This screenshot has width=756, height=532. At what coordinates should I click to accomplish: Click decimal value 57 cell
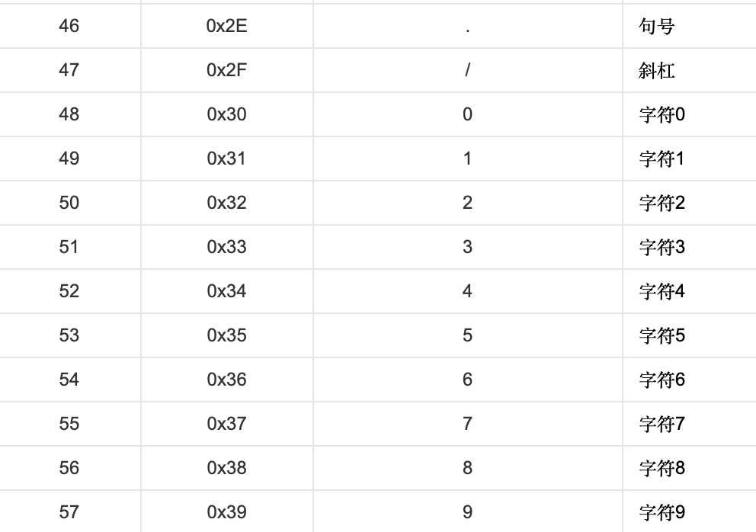[x=69, y=512]
